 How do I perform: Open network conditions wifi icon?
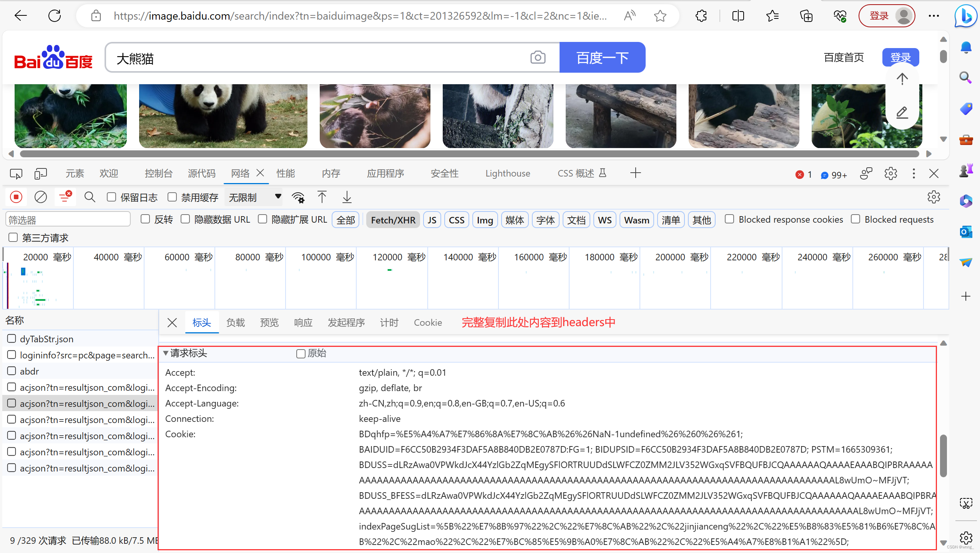[298, 197]
